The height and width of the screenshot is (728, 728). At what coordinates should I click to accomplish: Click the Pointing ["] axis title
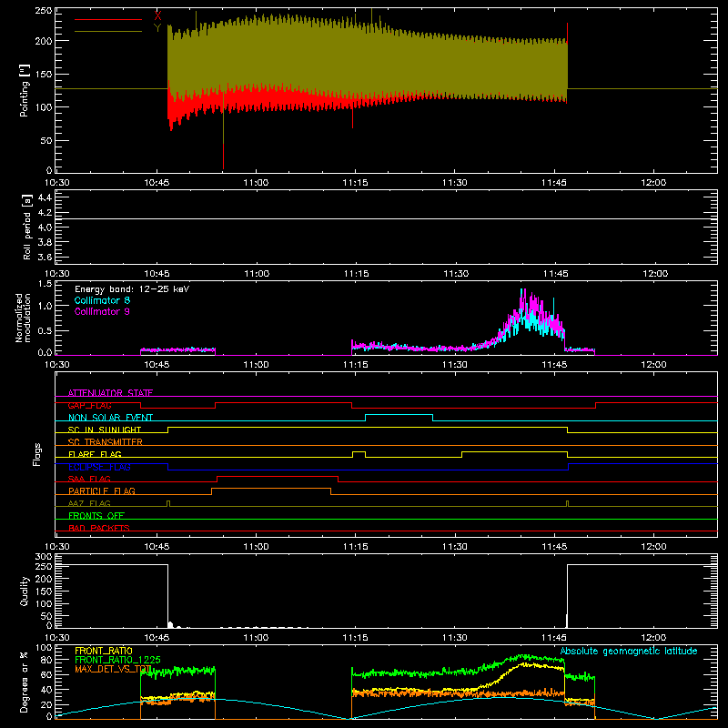point(25,90)
